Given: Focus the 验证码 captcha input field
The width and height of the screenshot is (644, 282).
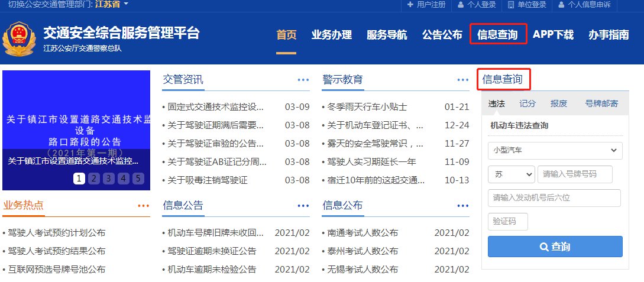Looking at the screenshot, I should tap(507, 222).
